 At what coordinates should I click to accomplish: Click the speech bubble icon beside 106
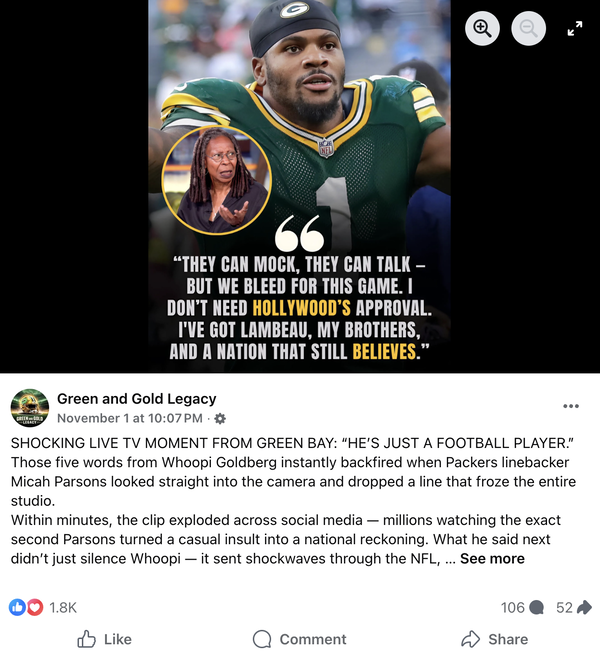point(536,608)
